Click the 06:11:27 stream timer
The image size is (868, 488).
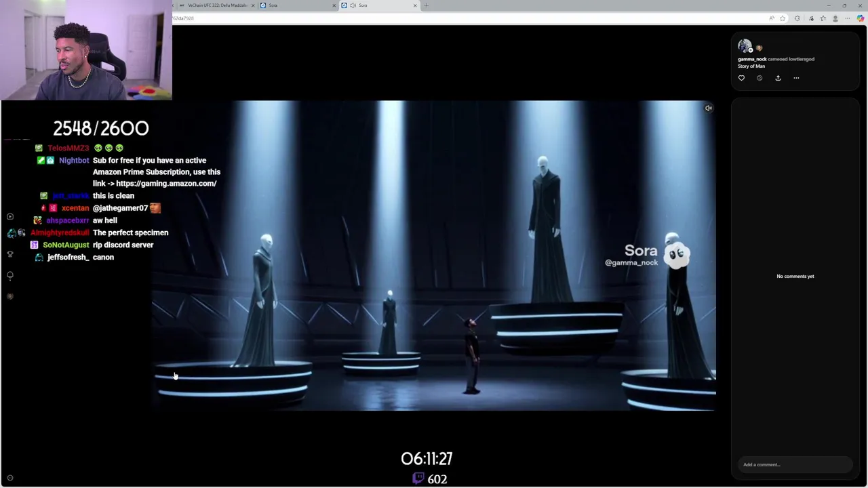427,459
